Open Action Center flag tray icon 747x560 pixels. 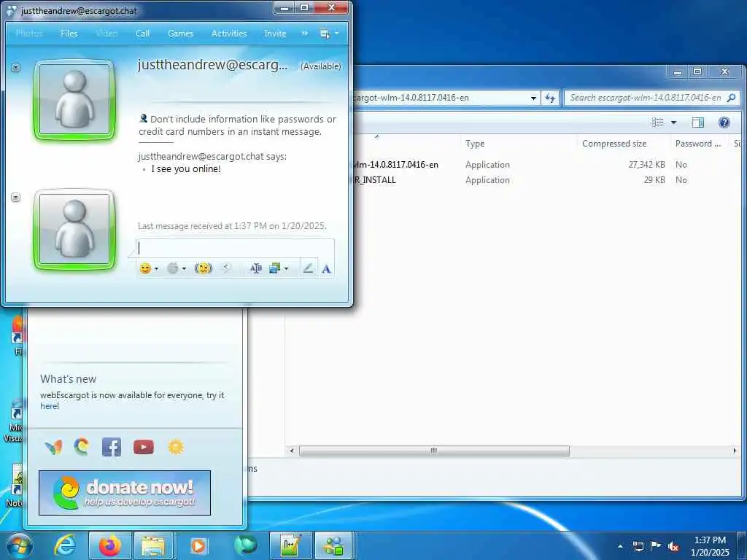point(656,546)
